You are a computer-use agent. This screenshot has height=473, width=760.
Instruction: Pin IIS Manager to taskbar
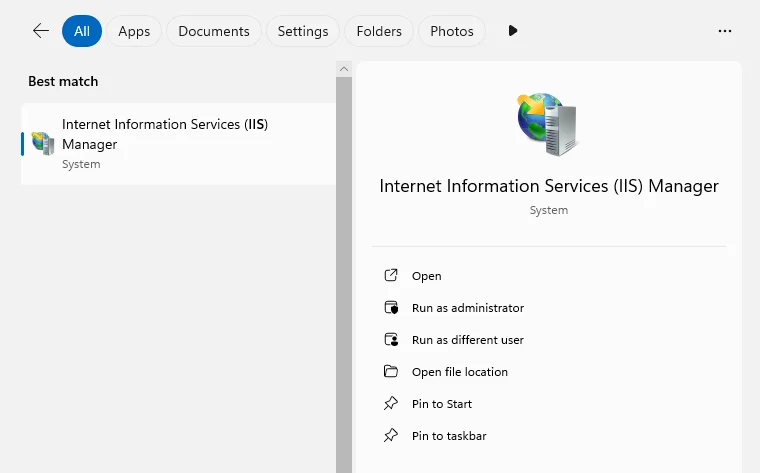449,436
